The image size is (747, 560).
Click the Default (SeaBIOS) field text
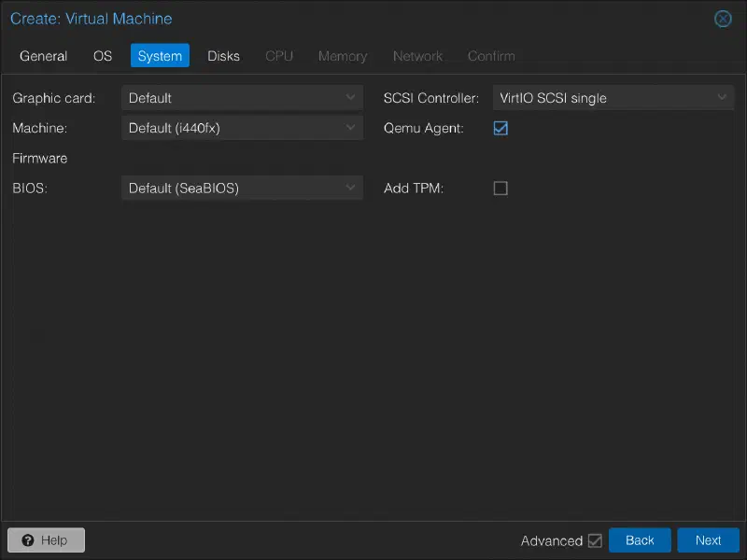point(184,189)
